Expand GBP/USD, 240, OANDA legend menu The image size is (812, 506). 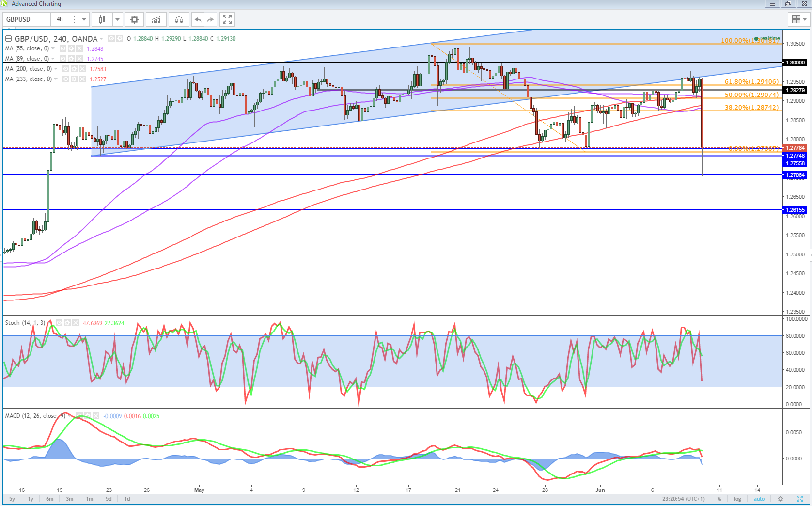coord(101,39)
